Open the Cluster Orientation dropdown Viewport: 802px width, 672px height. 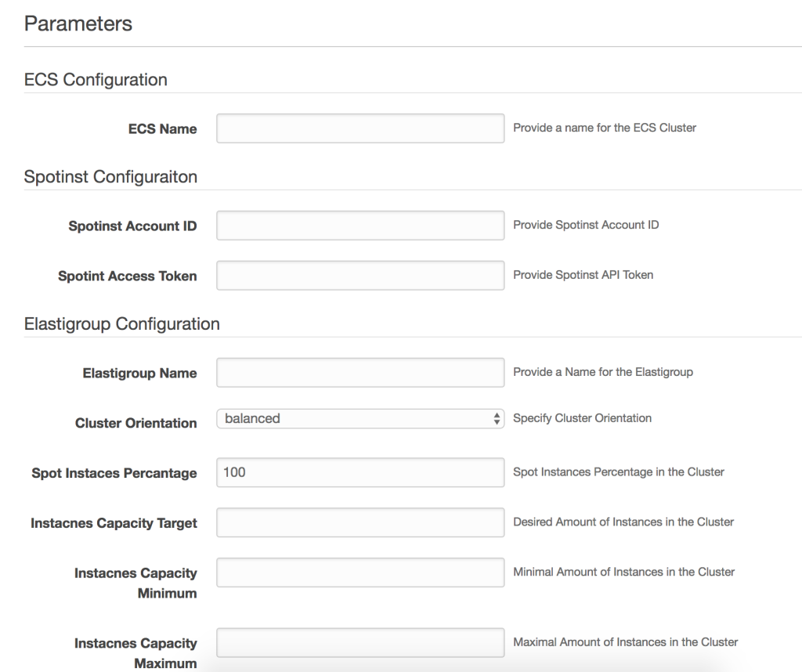[x=352, y=419]
